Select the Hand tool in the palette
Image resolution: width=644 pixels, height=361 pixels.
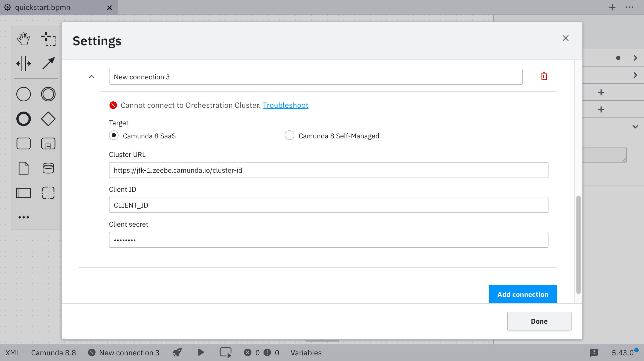click(x=23, y=38)
